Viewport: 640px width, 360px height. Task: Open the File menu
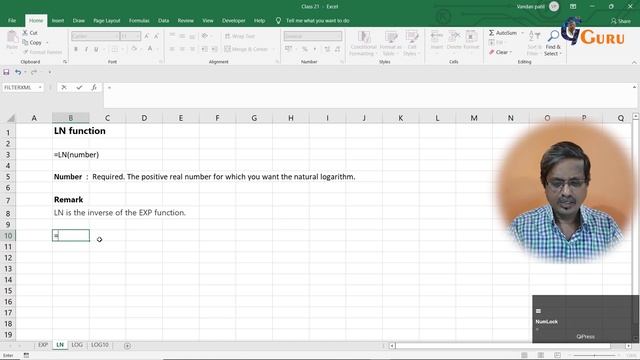click(x=12, y=20)
